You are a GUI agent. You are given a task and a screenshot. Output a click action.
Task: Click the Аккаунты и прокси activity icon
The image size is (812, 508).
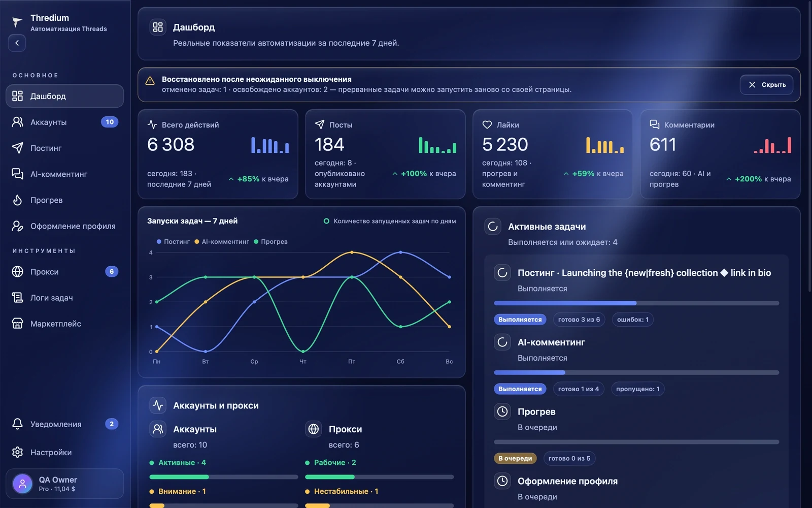[158, 405]
